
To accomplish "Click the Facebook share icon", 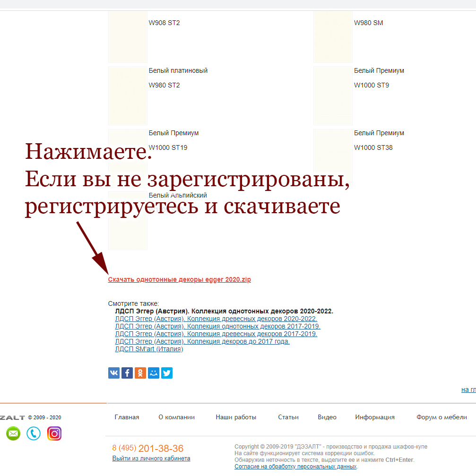I will coord(127,373).
